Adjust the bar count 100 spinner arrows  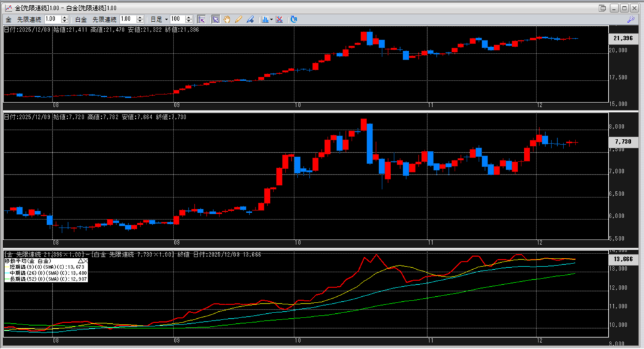click(x=190, y=19)
